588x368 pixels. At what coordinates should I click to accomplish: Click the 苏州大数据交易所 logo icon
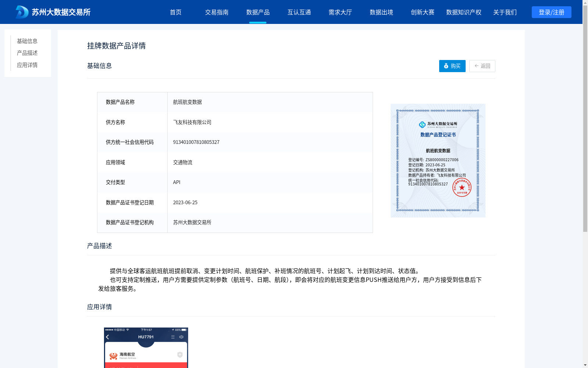coord(22,12)
